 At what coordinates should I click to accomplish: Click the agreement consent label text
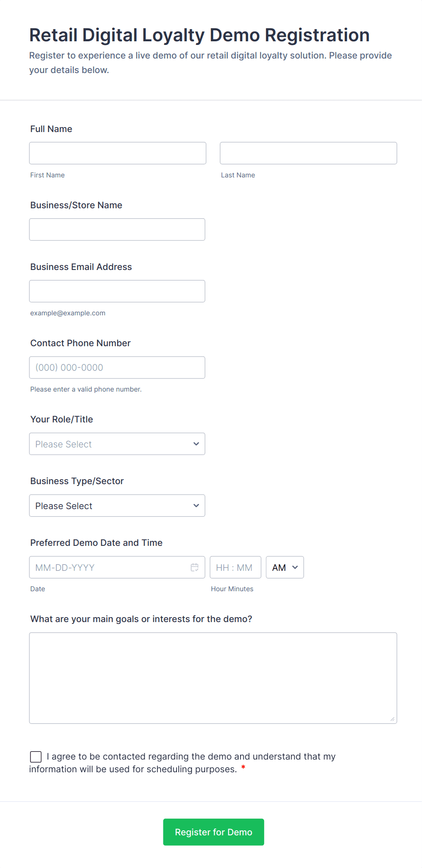click(191, 756)
